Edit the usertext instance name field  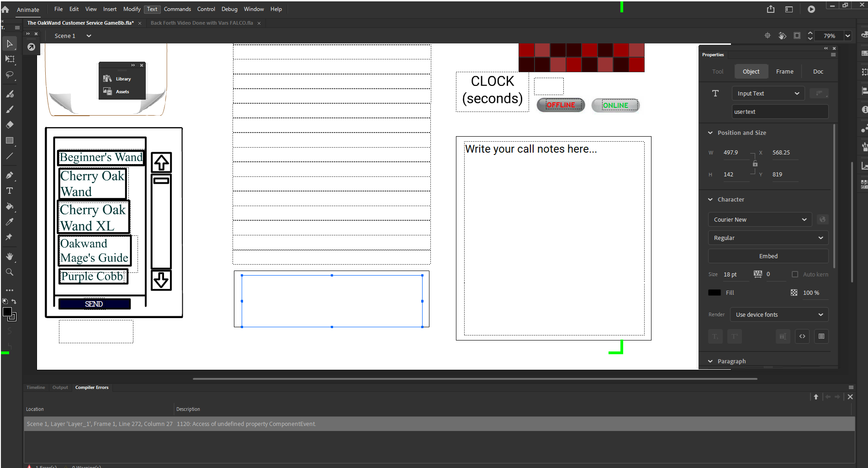[780, 111]
